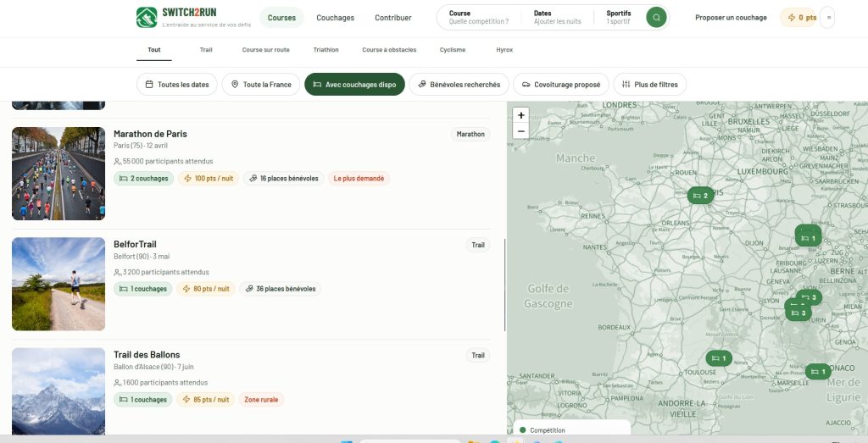Toggle the Bénévoles recherchés filter

click(x=459, y=85)
